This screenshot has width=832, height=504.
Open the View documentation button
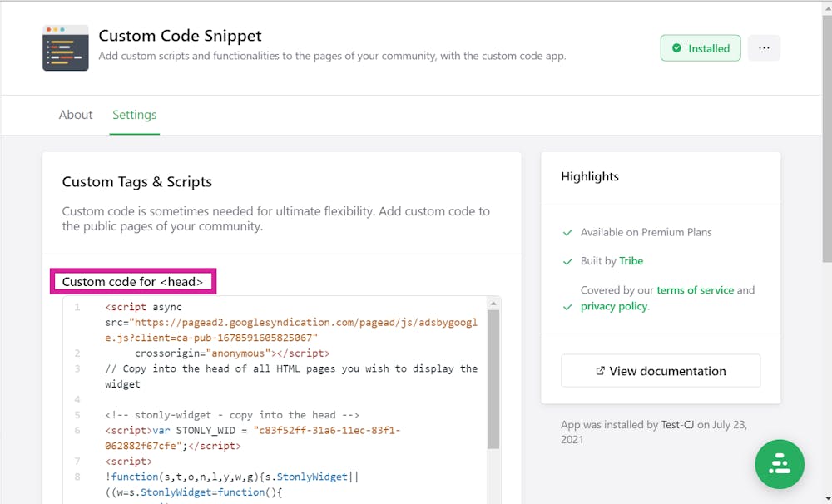(x=661, y=371)
